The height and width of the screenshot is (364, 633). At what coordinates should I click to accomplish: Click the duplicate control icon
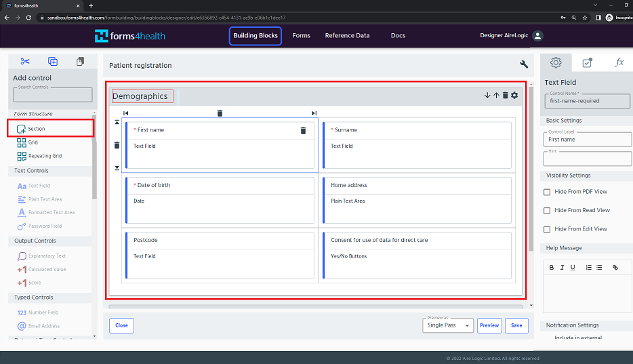click(53, 61)
